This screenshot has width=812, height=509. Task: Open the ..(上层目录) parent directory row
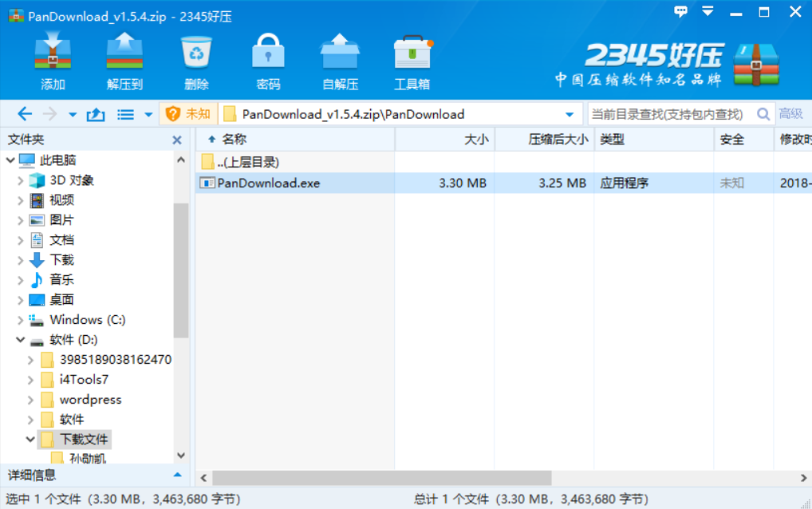tap(503, 162)
